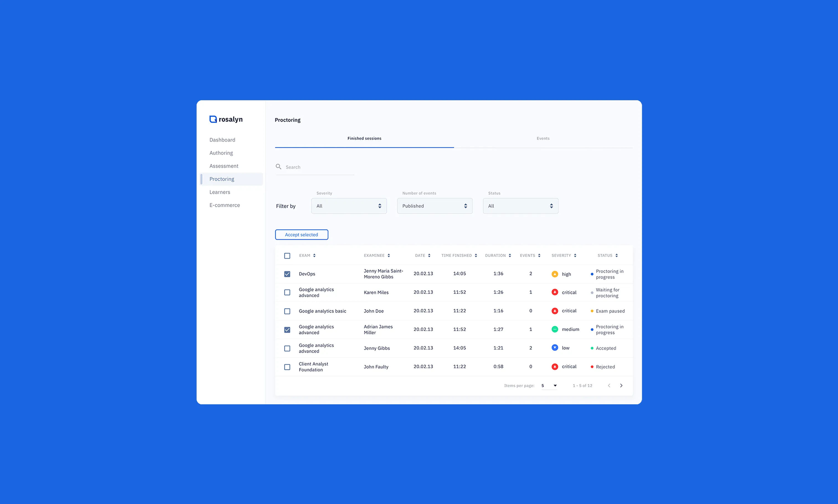838x504 pixels.
Task: Toggle the select-all header checkbox
Action: 287,256
